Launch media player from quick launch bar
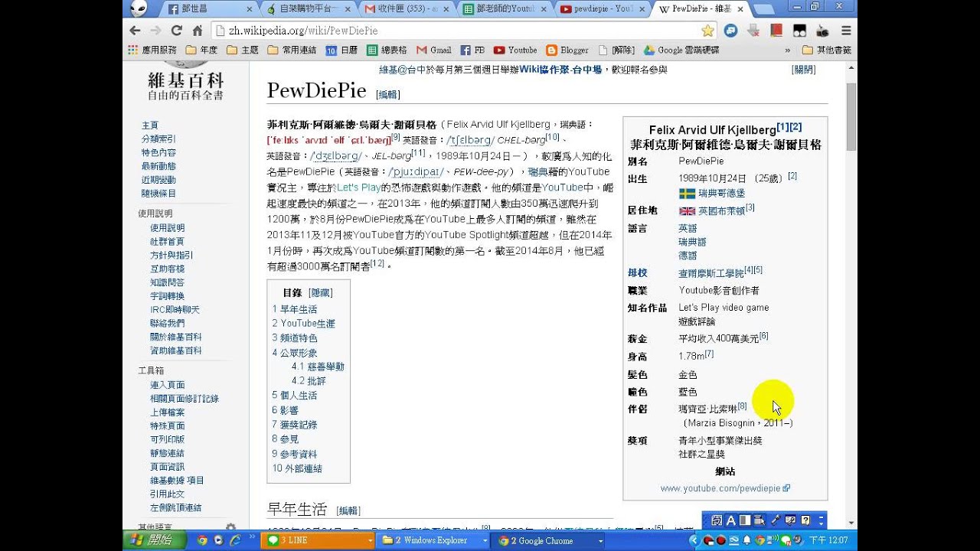 [219, 540]
